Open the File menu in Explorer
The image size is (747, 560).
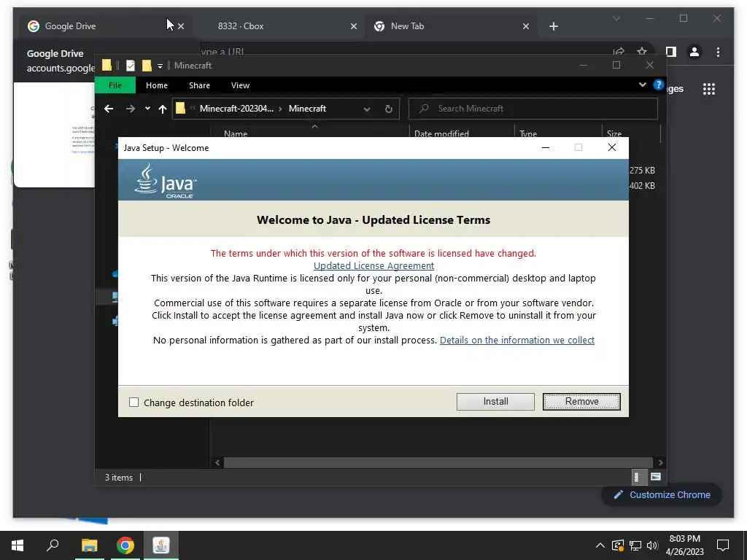click(x=115, y=85)
